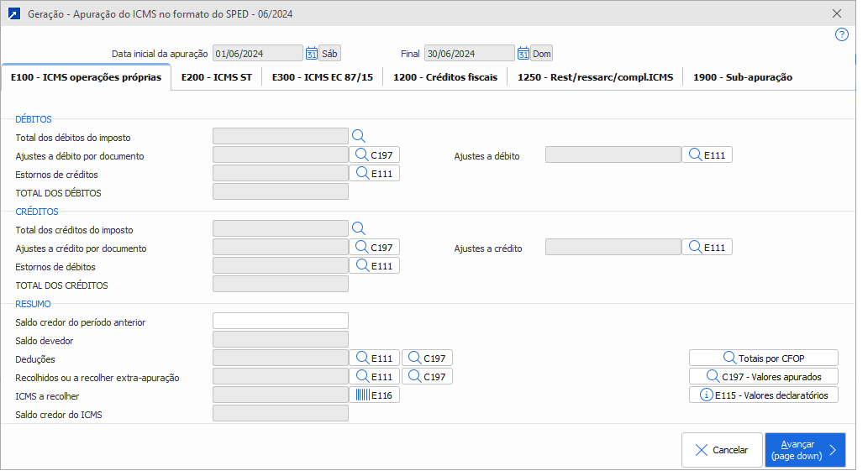Open E111 lookup for Ajustes a crédito
868x476 pixels.
click(x=707, y=247)
